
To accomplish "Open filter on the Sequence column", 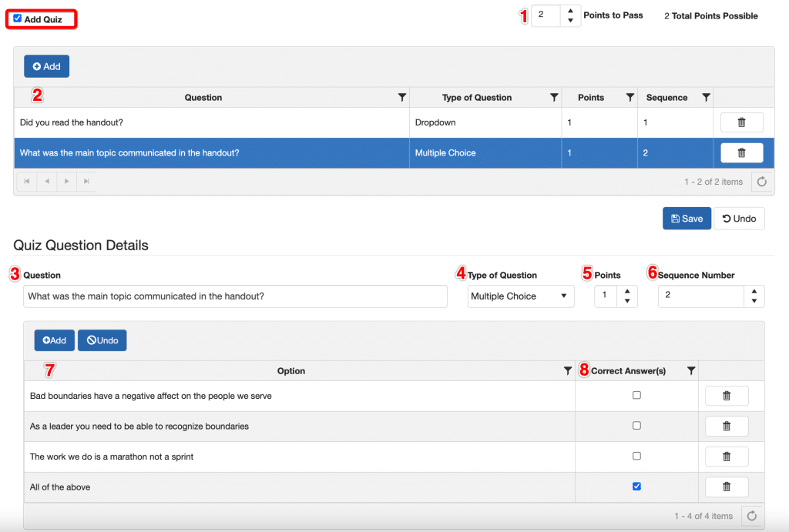I will [x=706, y=98].
